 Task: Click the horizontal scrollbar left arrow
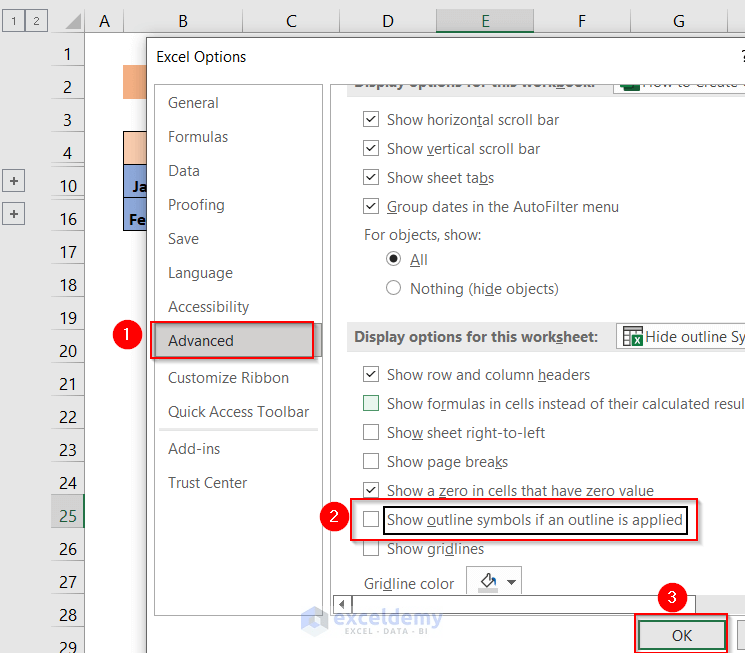(x=342, y=605)
